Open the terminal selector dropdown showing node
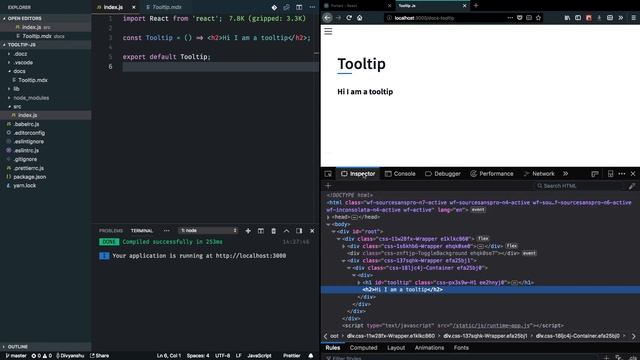The width and height of the screenshot is (640, 360). coord(208,231)
